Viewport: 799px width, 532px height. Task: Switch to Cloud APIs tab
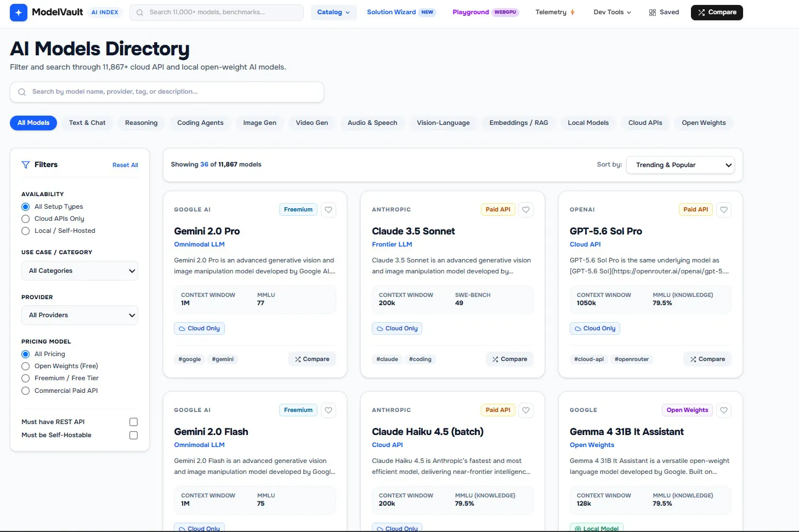tap(645, 123)
